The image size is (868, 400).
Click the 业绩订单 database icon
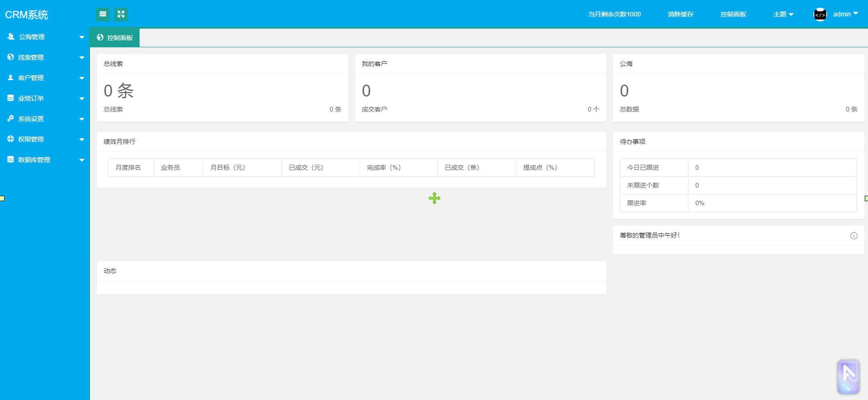[10, 98]
